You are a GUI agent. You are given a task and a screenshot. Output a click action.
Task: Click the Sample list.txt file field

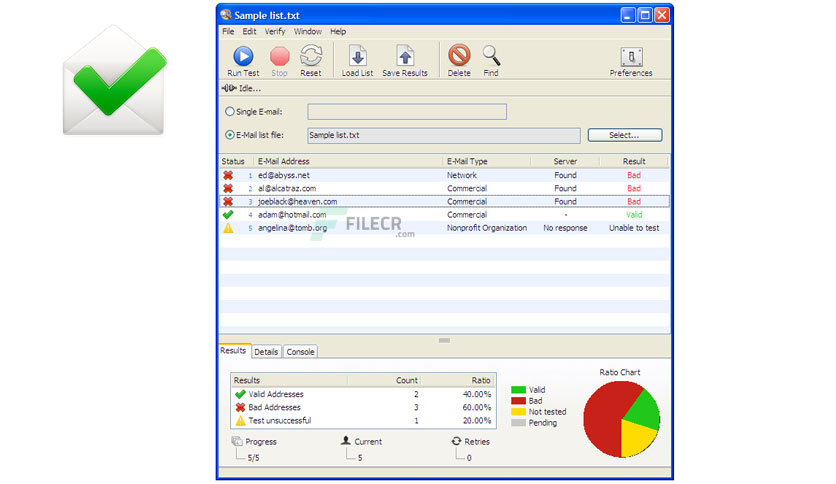[x=444, y=135]
